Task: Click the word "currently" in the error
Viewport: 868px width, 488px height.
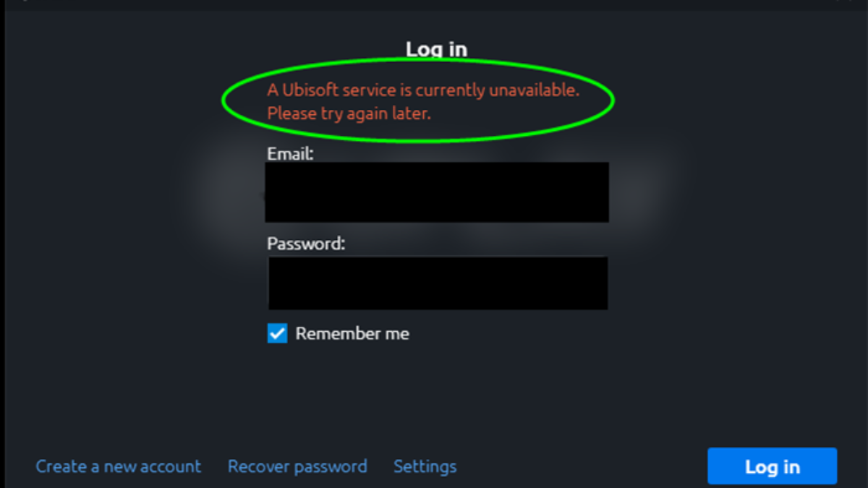Action: tap(448, 90)
